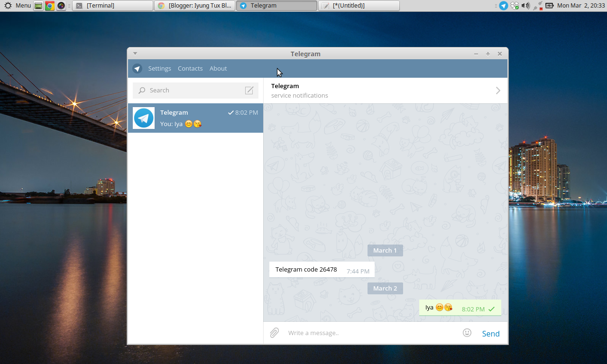Open the Dropbox icon in the system tray
The image size is (607, 364).
tap(515, 5)
